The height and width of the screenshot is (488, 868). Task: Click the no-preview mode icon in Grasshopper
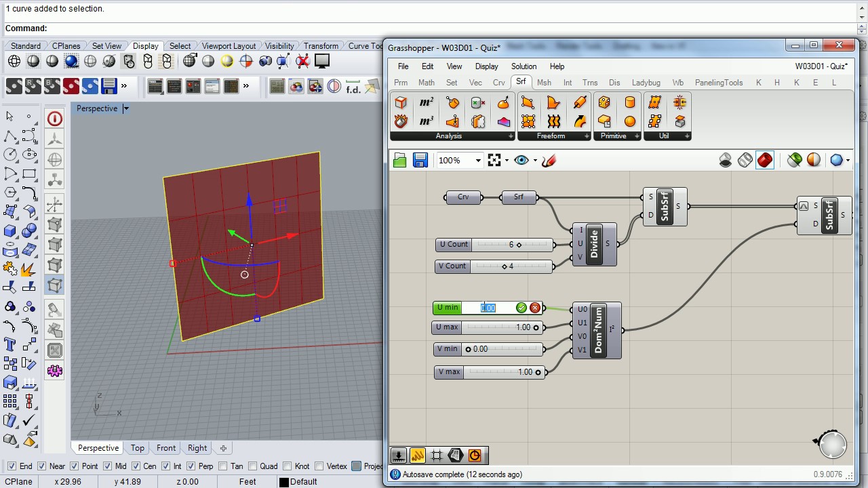[726, 160]
